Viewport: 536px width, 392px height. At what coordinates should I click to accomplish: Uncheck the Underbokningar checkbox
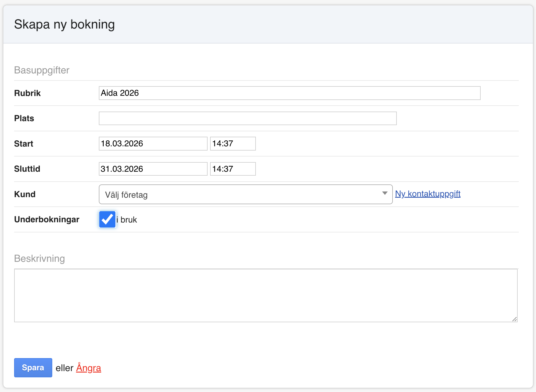pos(107,219)
